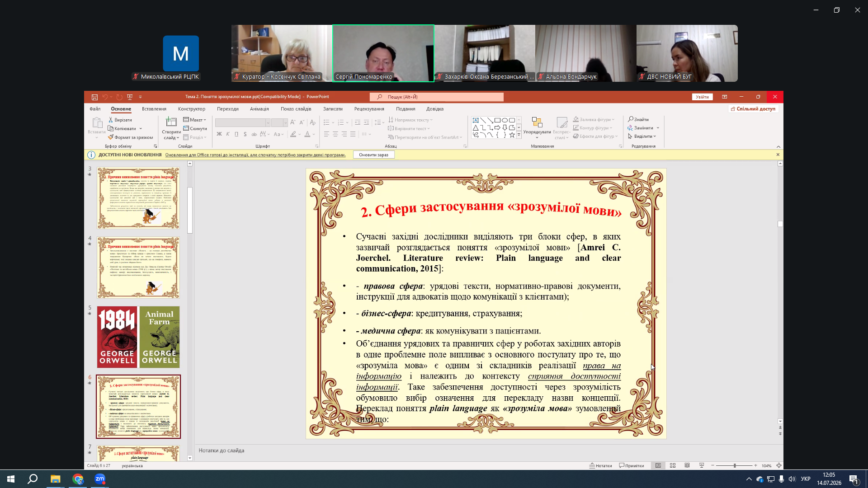
Task: Open the Slide Show (Показ слайдів) tab
Action: [x=296, y=109]
